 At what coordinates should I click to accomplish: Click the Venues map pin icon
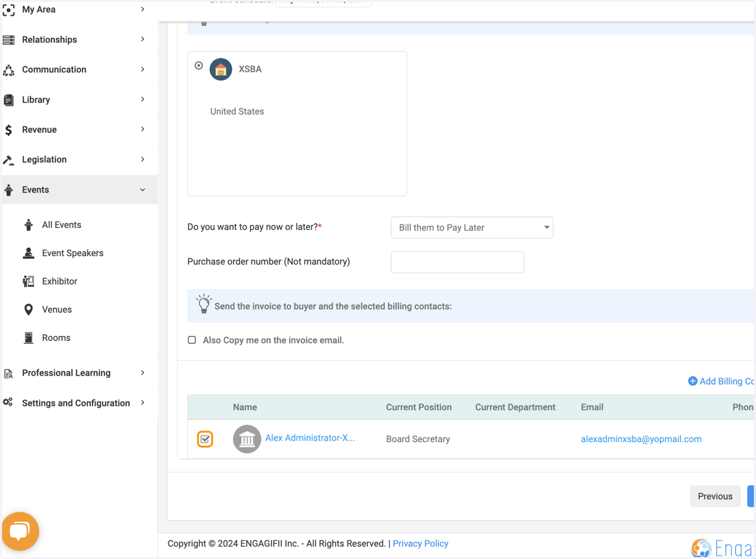pyautogui.click(x=28, y=310)
